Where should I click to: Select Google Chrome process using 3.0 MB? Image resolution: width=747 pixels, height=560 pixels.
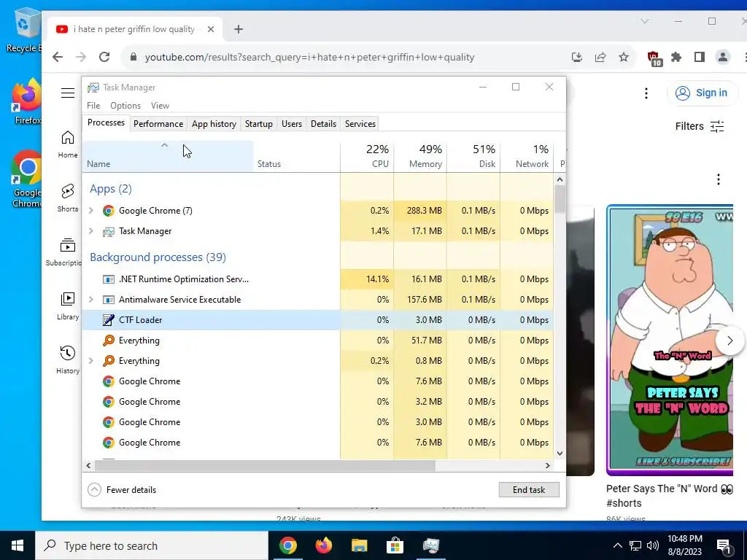pos(318,422)
